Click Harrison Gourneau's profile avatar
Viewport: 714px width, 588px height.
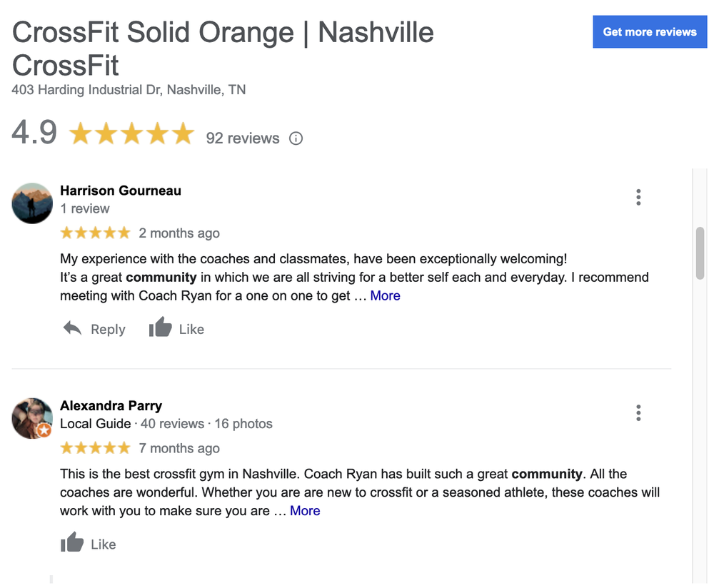pos(32,203)
